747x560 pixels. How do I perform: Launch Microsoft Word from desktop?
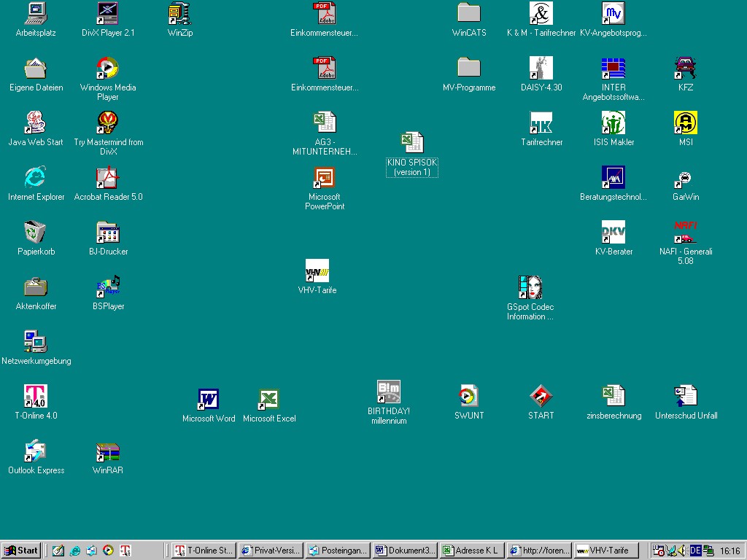(209, 400)
